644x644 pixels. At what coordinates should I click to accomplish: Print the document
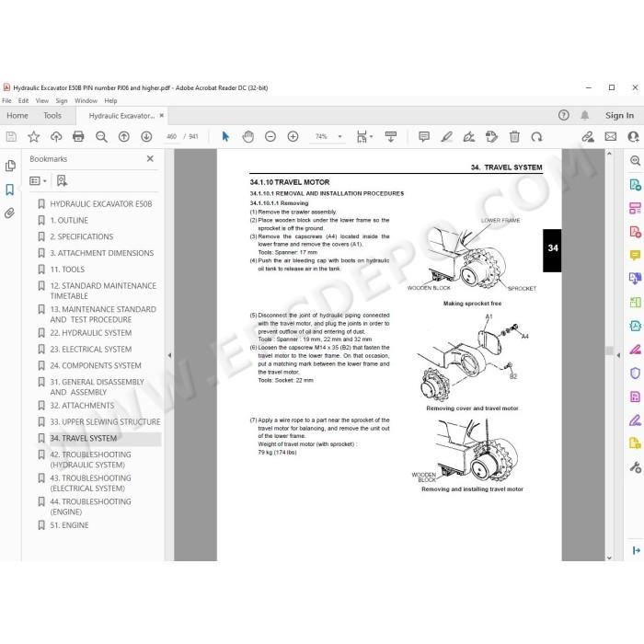pyautogui.click(x=78, y=136)
